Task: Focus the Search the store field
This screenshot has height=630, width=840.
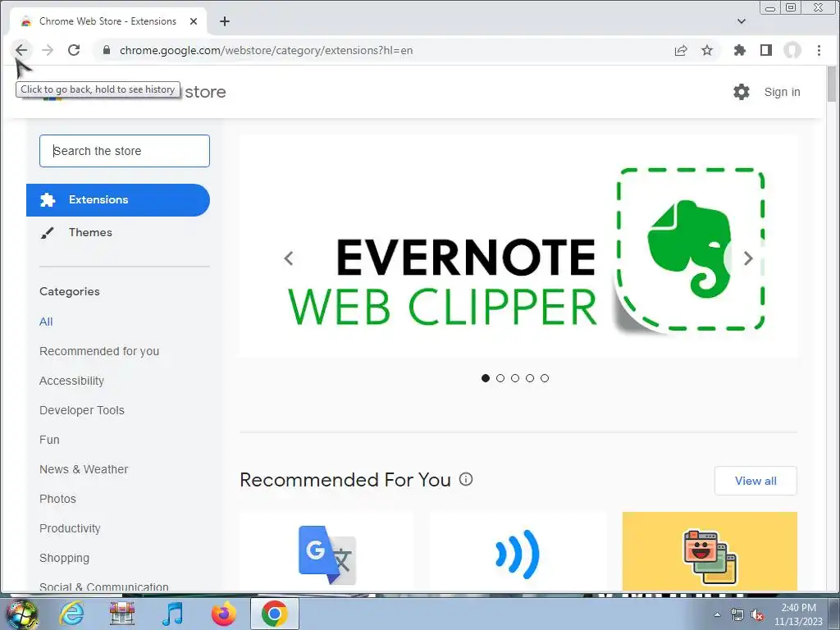Action: pos(125,151)
